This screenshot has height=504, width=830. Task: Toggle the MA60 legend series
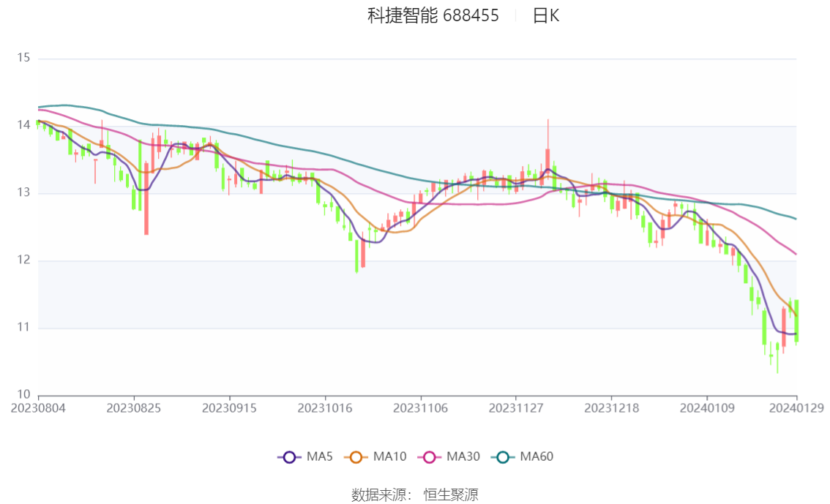(x=523, y=457)
